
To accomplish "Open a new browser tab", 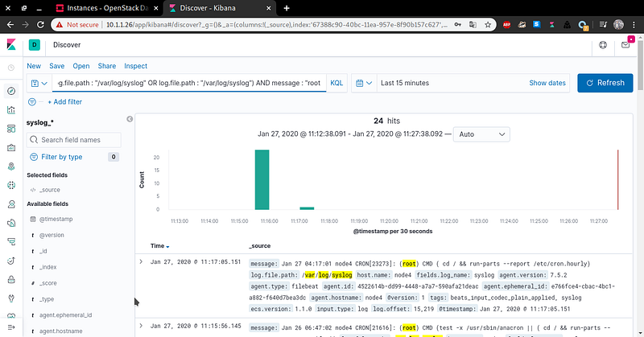I will point(287,8).
